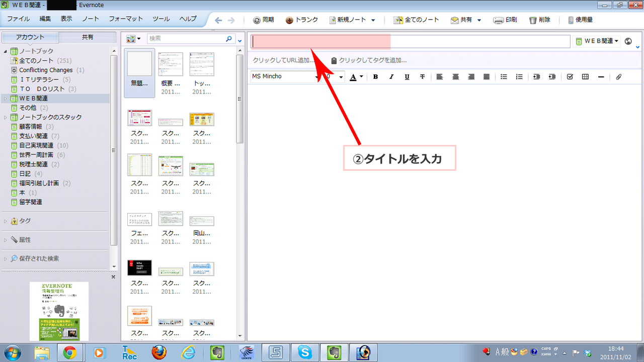Image resolution: width=644 pixels, height=362 pixels.
Task: Open the 共有 dropdown arrow in toolbar
Action: 479,21
